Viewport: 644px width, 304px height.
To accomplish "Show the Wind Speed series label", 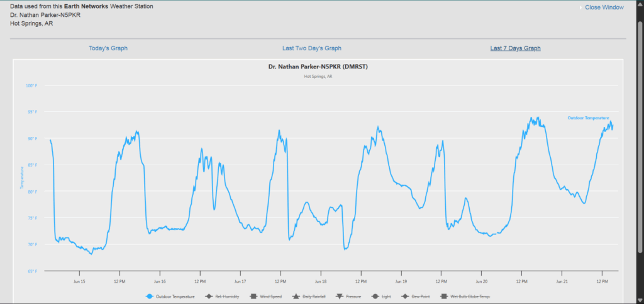I will (x=270, y=296).
